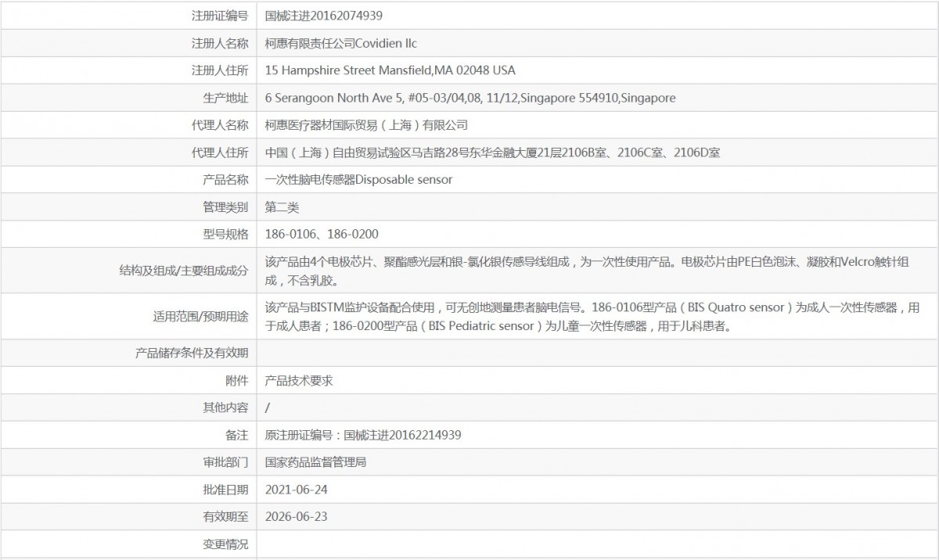Click the 注册人住所 label

pyautogui.click(x=220, y=70)
